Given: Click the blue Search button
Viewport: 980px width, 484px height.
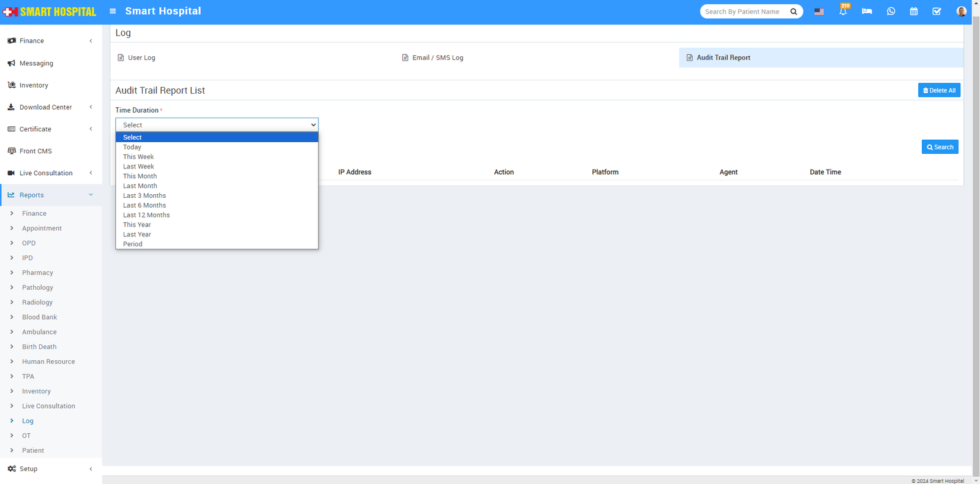Looking at the screenshot, I should (x=940, y=147).
